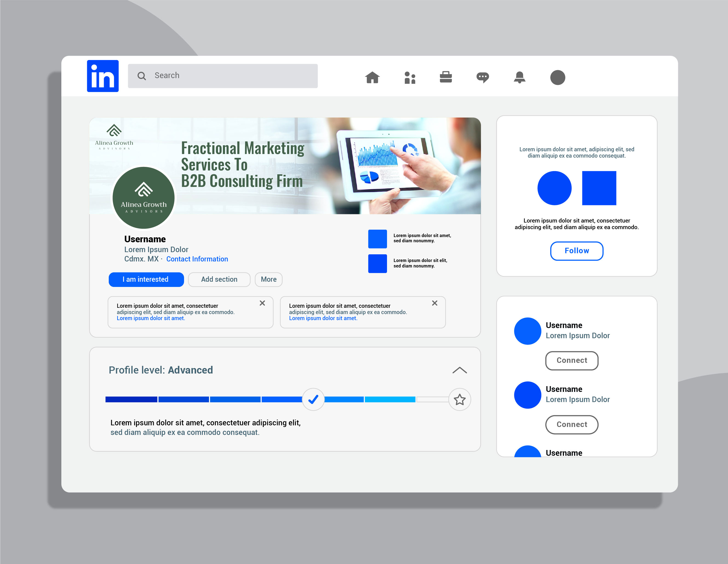Click the Add section button
Viewport: 728px width, 564px height.
[x=219, y=280]
